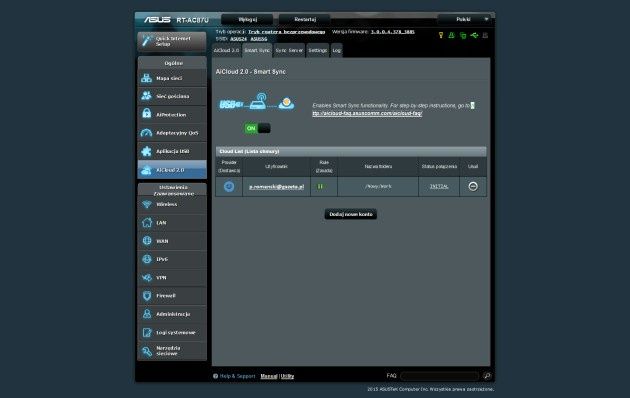Open VPN settings
This screenshot has height=398, width=630.
[172, 278]
